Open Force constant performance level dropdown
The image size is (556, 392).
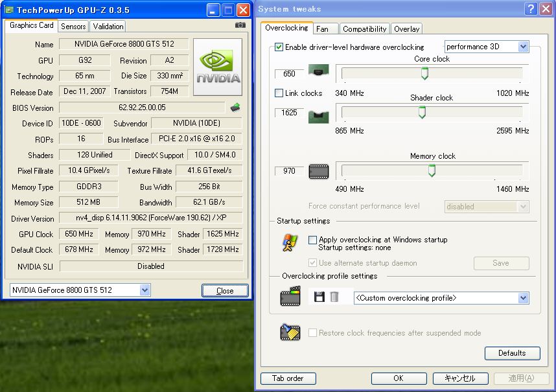(487, 206)
